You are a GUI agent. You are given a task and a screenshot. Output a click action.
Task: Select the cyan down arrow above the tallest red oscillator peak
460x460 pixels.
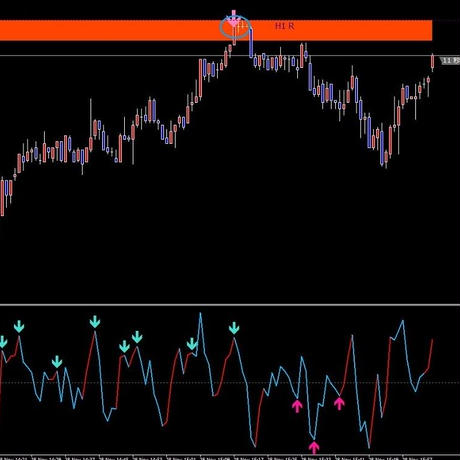pyautogui.click(x=95, y=322)
